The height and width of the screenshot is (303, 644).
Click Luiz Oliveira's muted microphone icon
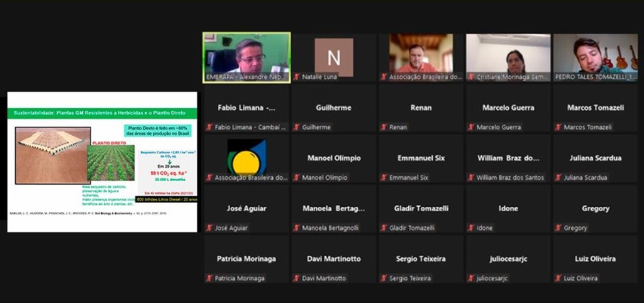click(558, 278)
